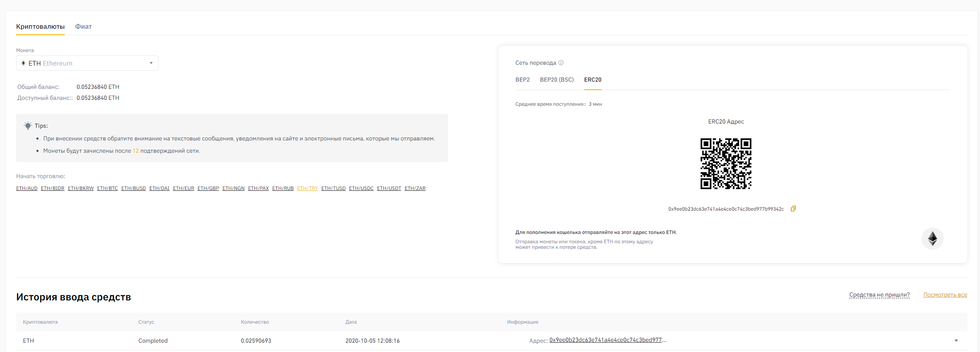Screen dimensions: 980x352
Task: Open the ETH/GBP trading pair
Action: click(x=208, y=188)
